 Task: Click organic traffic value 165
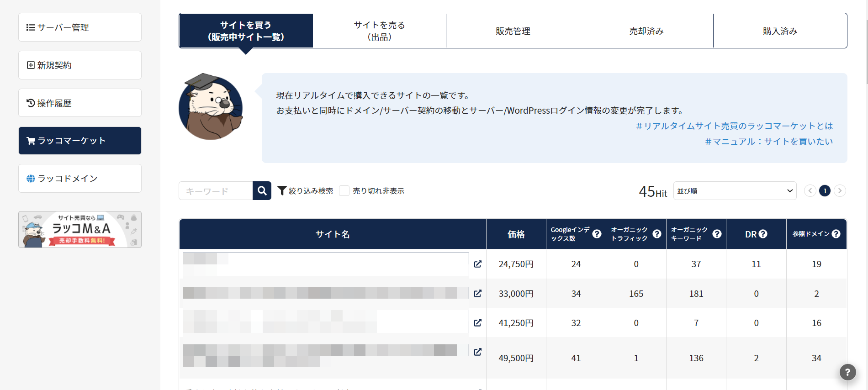(x=636, y=294)
